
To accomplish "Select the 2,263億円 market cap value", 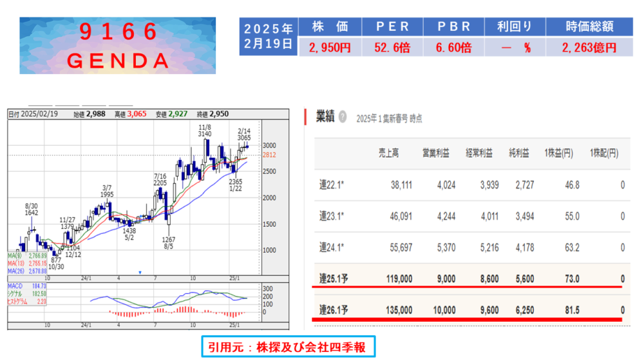I will point(589,48).
